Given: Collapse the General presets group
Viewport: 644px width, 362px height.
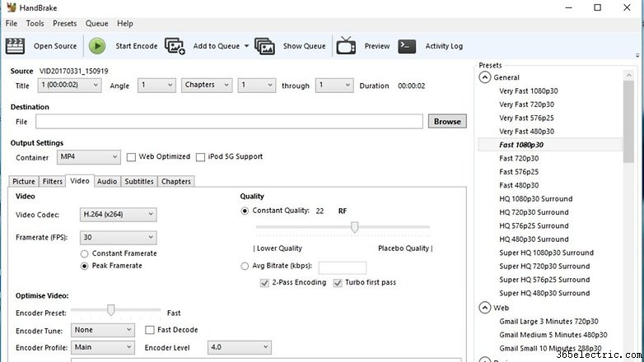Looking at the screenshot, I should (484, 77).
